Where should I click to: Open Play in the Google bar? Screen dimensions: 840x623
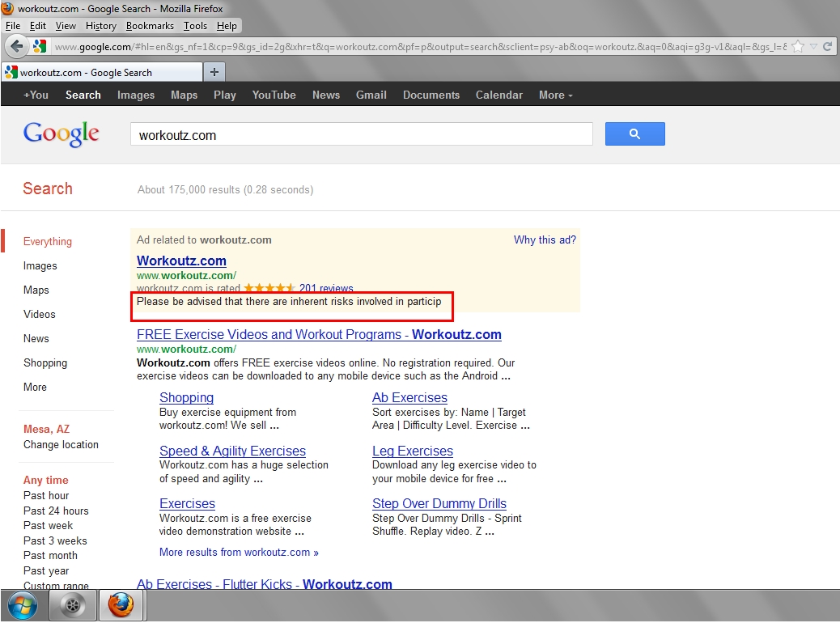[224, 95]
